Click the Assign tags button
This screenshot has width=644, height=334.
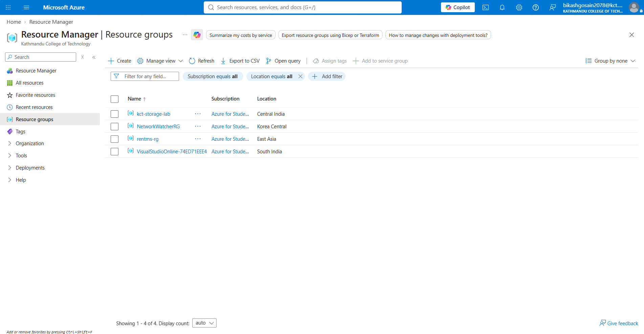point(330,61)
